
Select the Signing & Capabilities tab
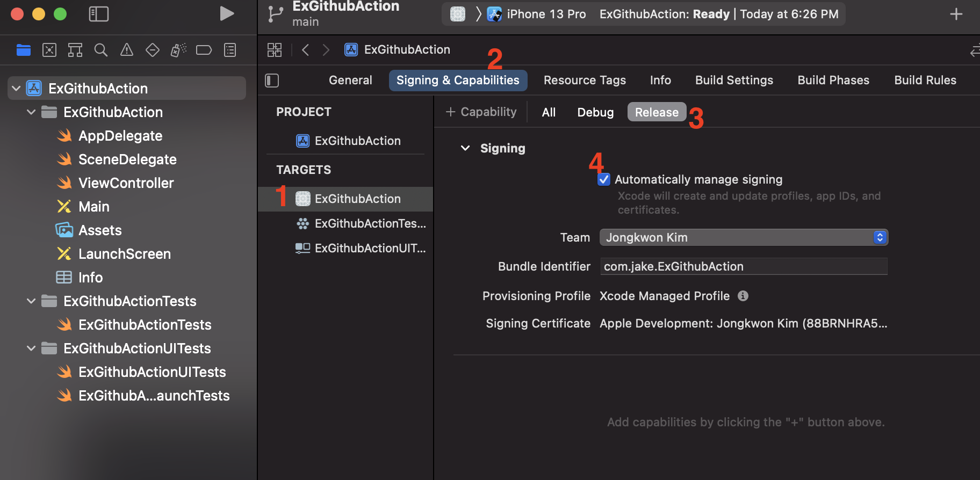click(458, 81)
